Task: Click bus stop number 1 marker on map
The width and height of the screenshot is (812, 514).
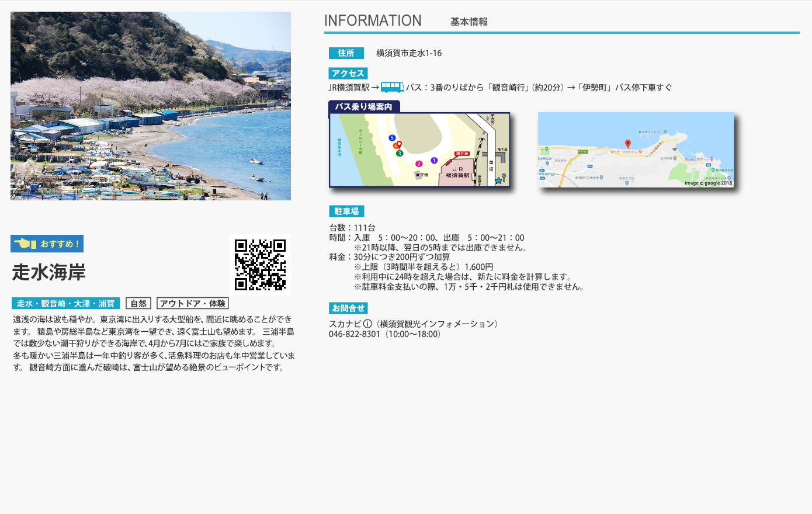Action: [434, 160]
